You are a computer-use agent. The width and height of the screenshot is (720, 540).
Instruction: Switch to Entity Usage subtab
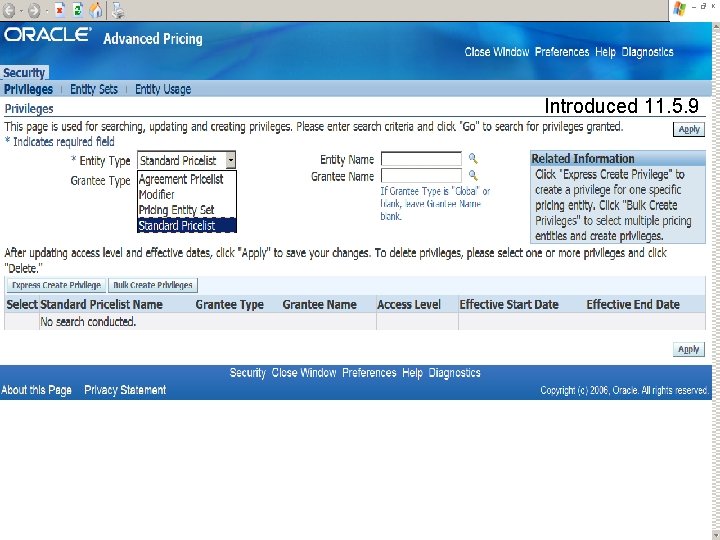pos(163,89)
